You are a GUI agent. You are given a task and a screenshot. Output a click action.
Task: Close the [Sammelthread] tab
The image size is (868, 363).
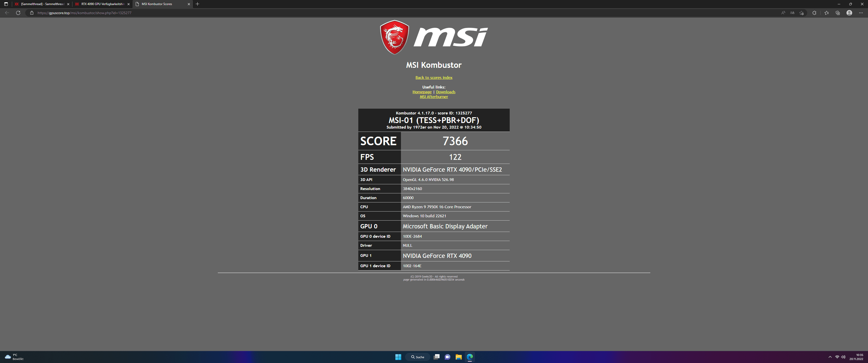(68, 4)
